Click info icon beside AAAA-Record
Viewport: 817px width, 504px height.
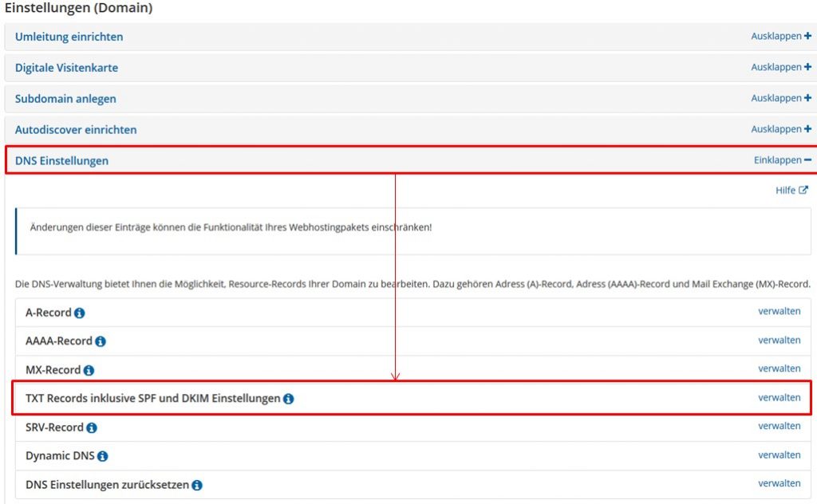coord(101,342)
